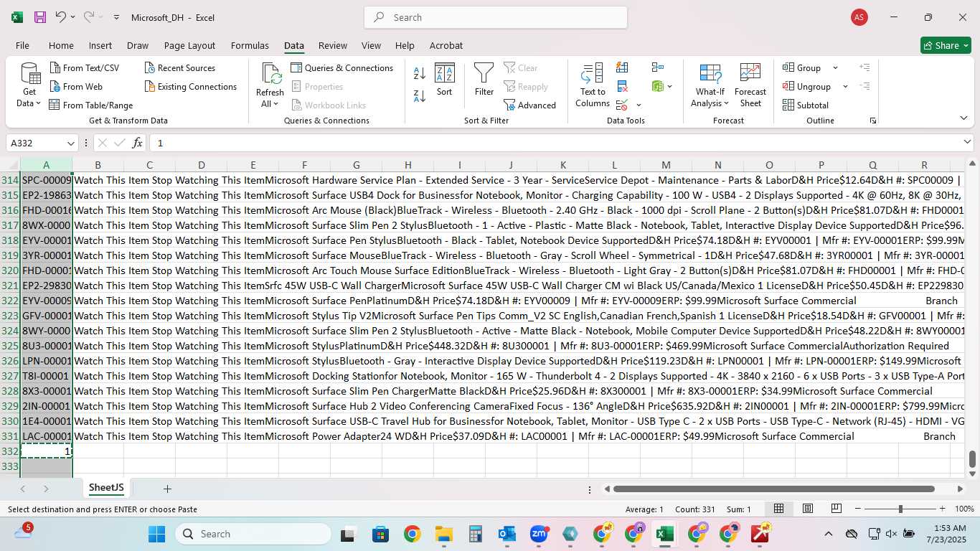Expand the Ungroup dropdown arrow
The image size is (980, 551).
(x=845, y=86)
